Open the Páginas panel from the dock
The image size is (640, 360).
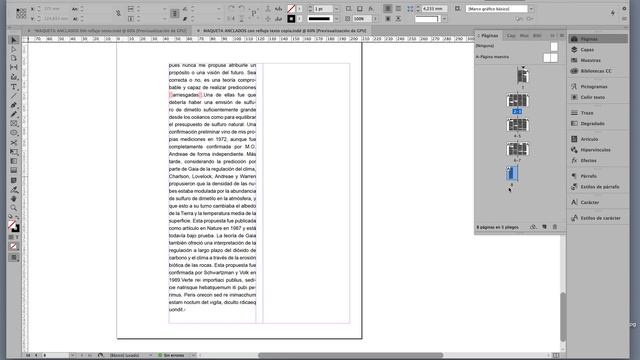pyautogui.click(x=598, y=39)
